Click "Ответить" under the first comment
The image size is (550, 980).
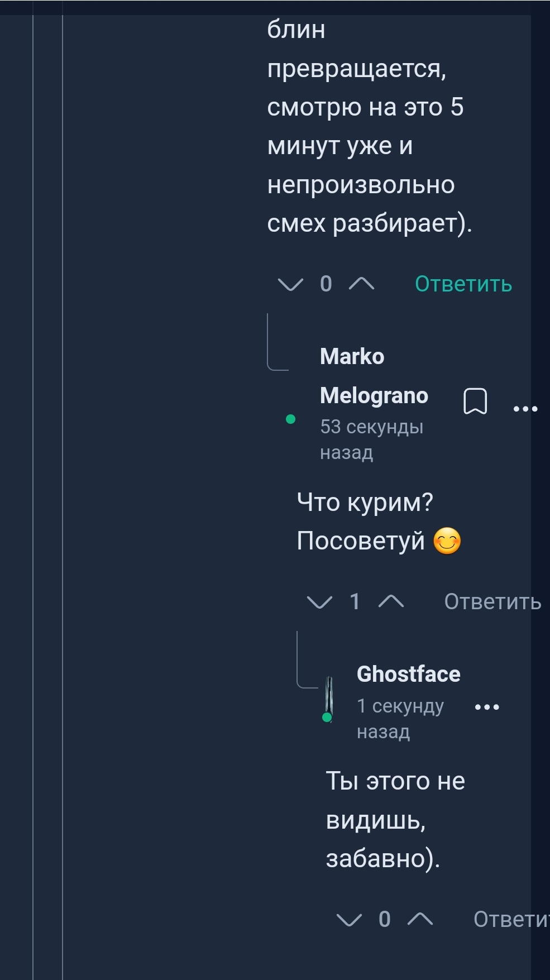462,284
